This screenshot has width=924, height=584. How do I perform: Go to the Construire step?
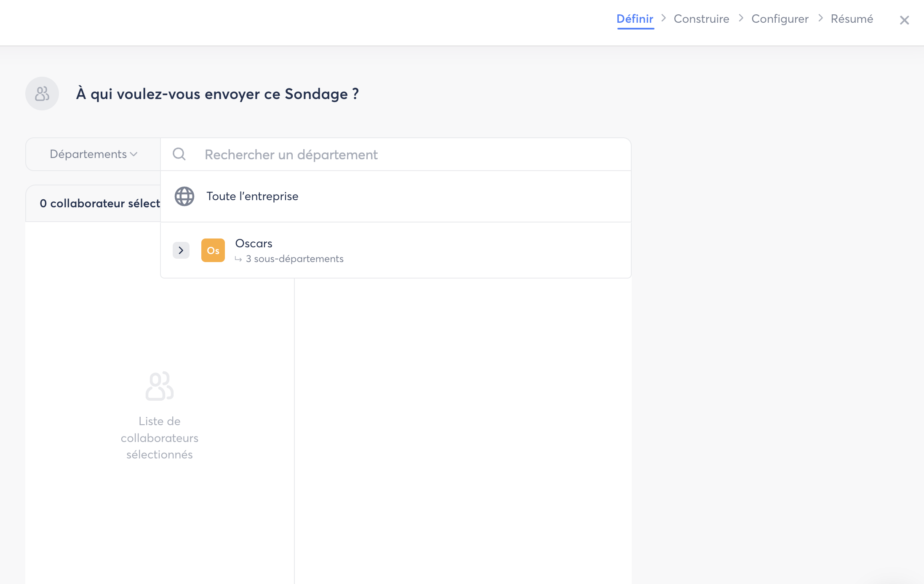point(701,19)
